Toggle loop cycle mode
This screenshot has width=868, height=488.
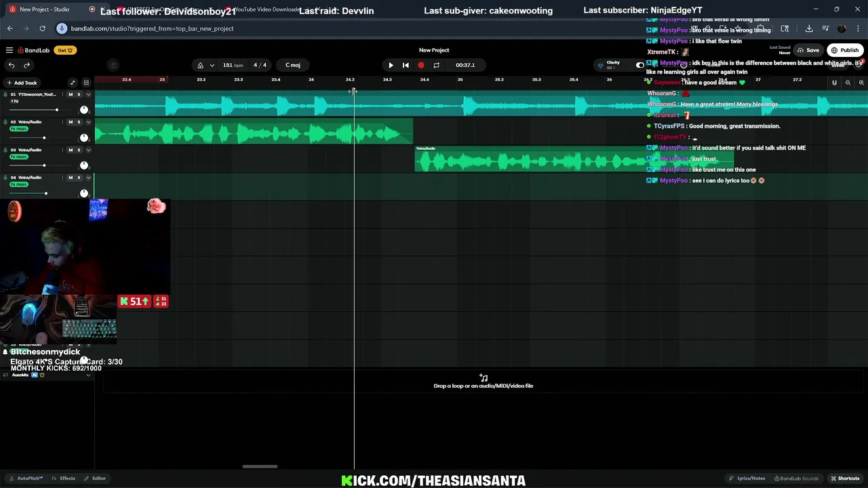(436, 65)
